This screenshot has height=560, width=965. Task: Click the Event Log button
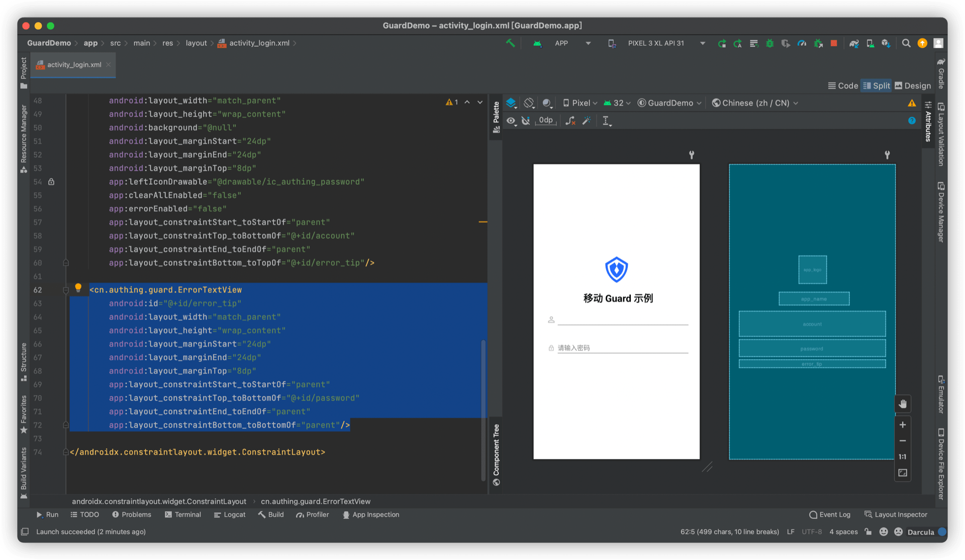tap(830, 515)
